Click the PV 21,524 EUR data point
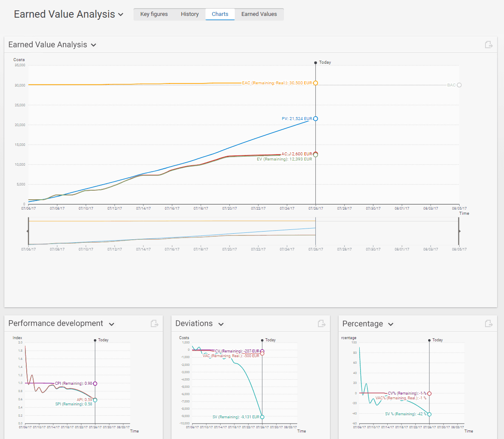This screenshot has height=439, width=504. [x=315, y=118]
